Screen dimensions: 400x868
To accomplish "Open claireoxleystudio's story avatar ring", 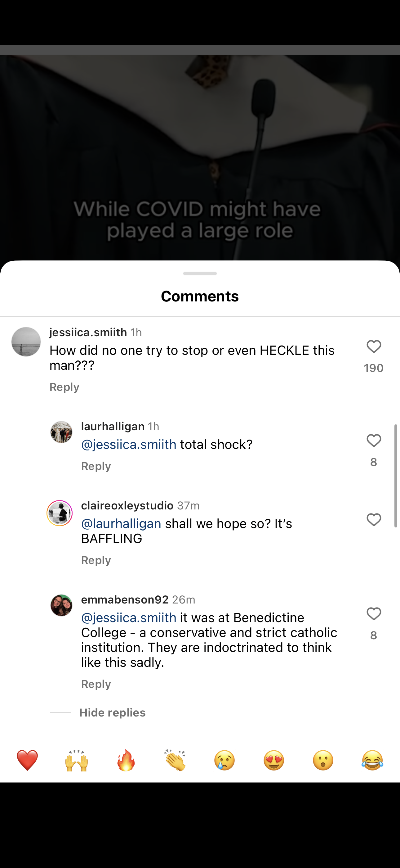I will [x=60, y=513].
